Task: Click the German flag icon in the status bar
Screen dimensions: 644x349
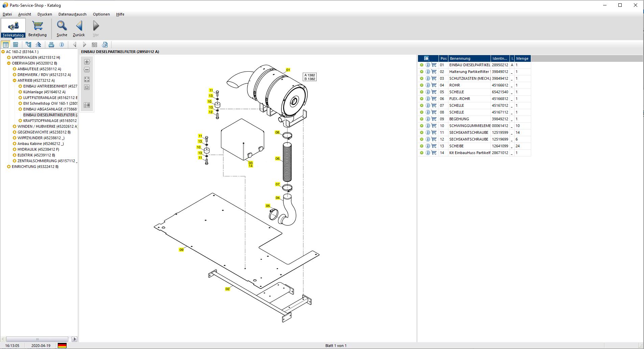Action: tap(61, 345)
